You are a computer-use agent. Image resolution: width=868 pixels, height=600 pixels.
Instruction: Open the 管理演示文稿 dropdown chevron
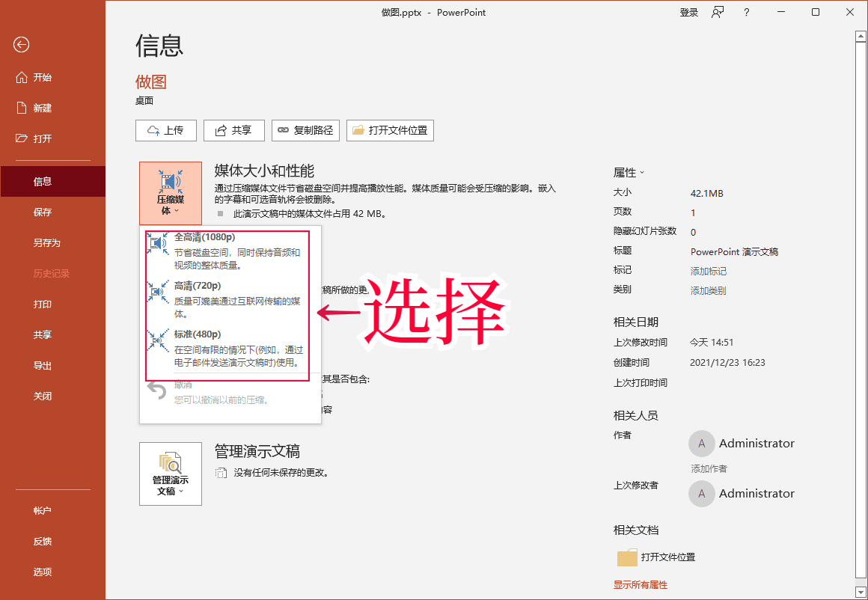[x=180, y=492]
